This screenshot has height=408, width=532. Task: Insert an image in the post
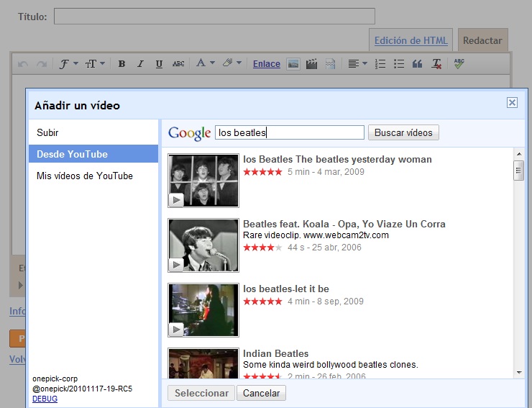(293, 64)
